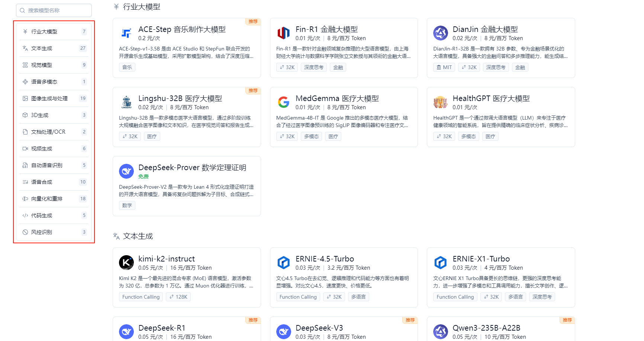644x341 pixels.
Task: Select 文本生成 category in sidebar
Action: pyautogui.click(x=54, y=48)
